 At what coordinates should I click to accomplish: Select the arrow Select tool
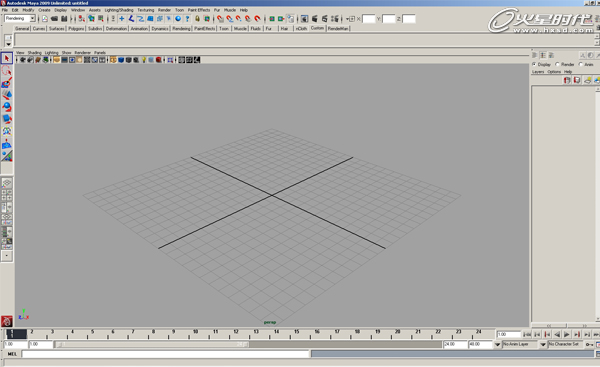coord(7,58)
